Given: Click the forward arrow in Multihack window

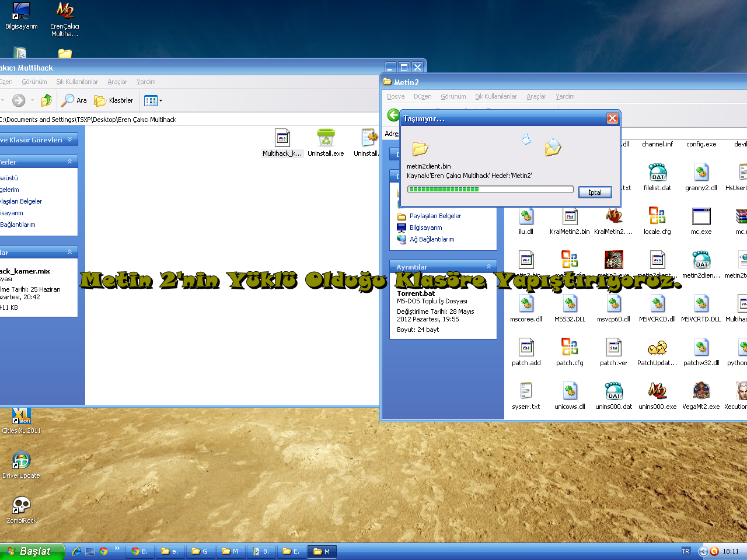Looking at the screenshot, I should [x=19, y=100].
